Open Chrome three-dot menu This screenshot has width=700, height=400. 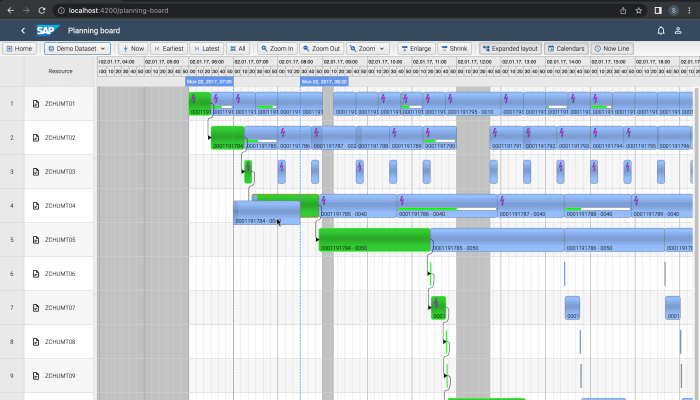coord(689,10)
